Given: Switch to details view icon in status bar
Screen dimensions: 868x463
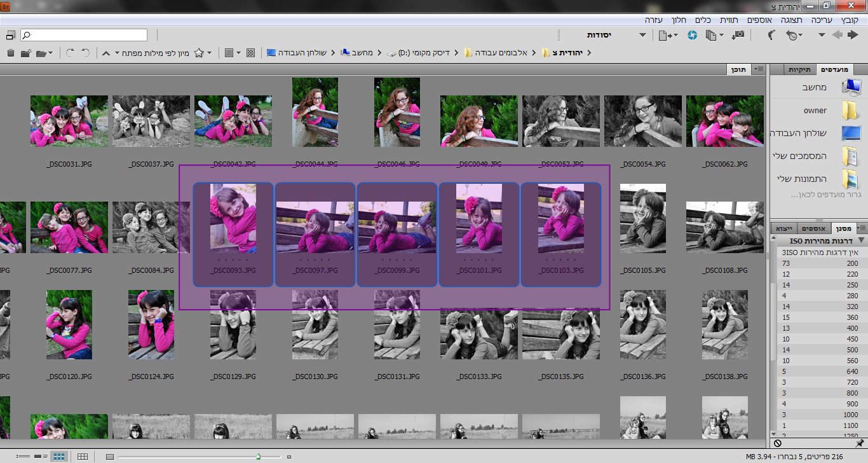Looking at the screenshot, I should pos(41,457).
